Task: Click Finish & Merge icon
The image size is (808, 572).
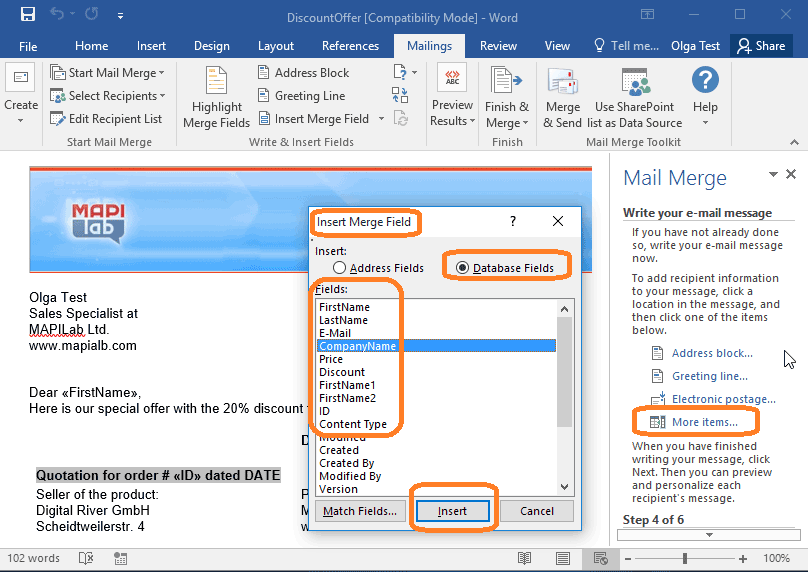Action: pos(507,81)
